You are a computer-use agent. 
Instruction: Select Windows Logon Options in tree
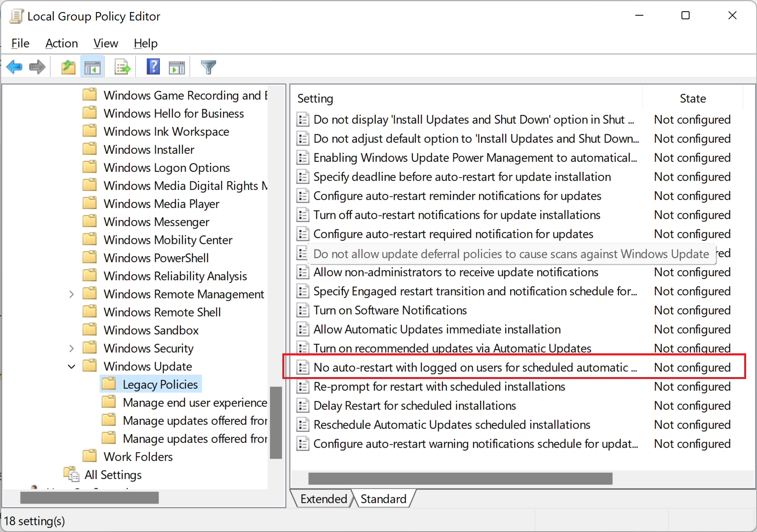[167, 168]
